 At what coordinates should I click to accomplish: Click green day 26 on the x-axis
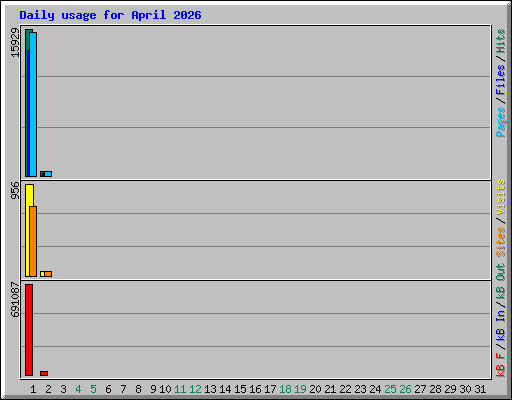point(405,389)
